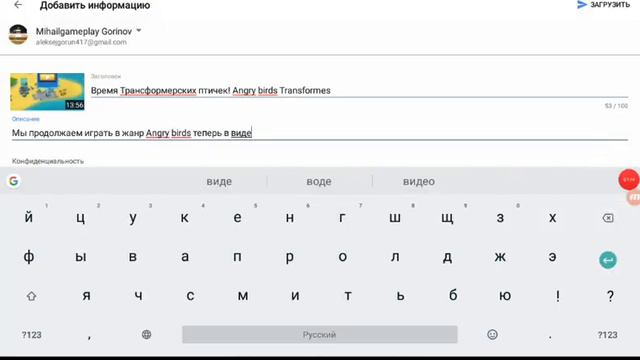Toggle the shift key
Viewport: 640px width, 360px height.
31,296
